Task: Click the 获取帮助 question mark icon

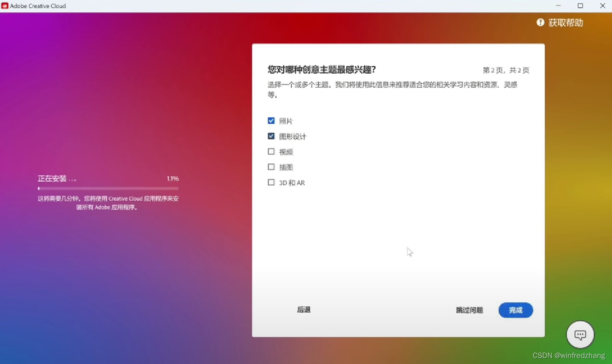Action: (541, 22)
